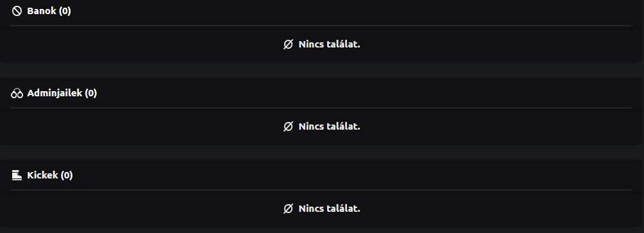Click the handcuffs icon beside Adminjailek
This screenshot has width=644, height=233.
[17, 93]
